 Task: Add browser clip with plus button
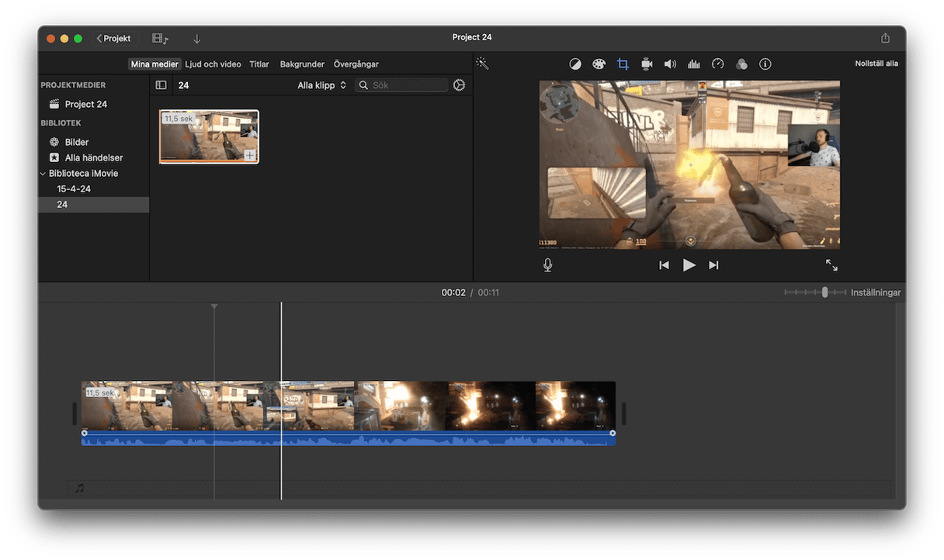pyautogui.click(x=249, y=155)
